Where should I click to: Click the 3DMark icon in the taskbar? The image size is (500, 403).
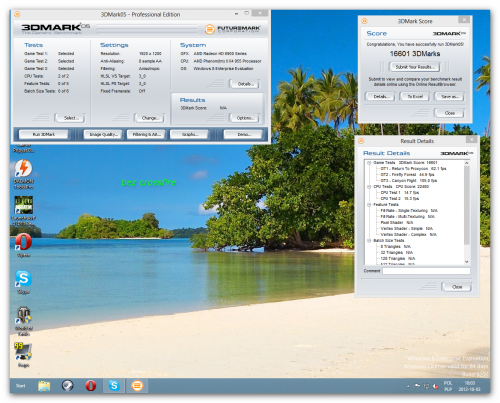137,386
